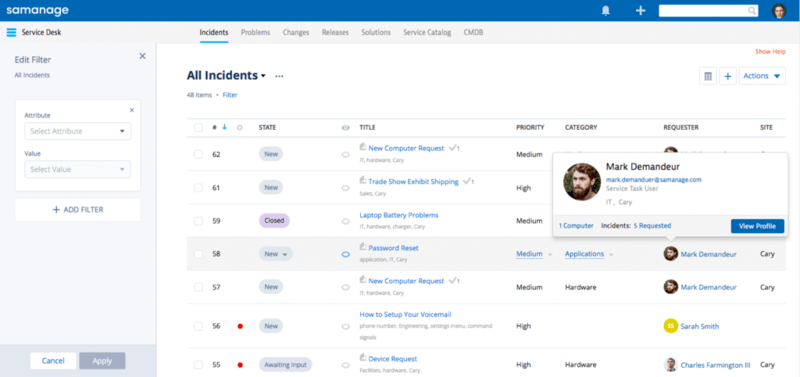Click the circle icon in table header

[x=240, y=128]
